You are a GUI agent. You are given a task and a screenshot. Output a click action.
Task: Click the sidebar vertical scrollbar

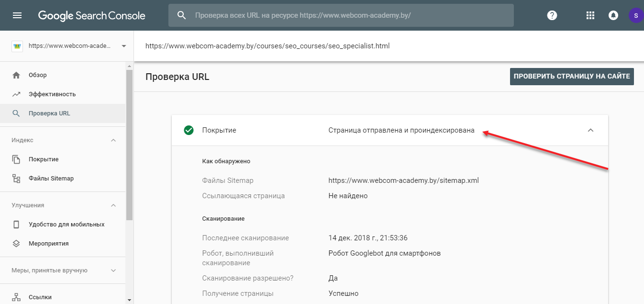[x=129, y=144]
